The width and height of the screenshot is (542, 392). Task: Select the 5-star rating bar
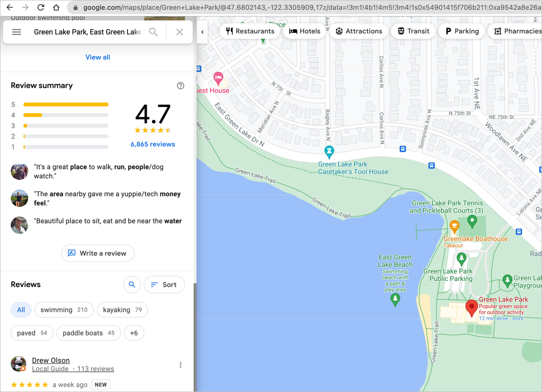pyautogui.click(x=66, y=104)
